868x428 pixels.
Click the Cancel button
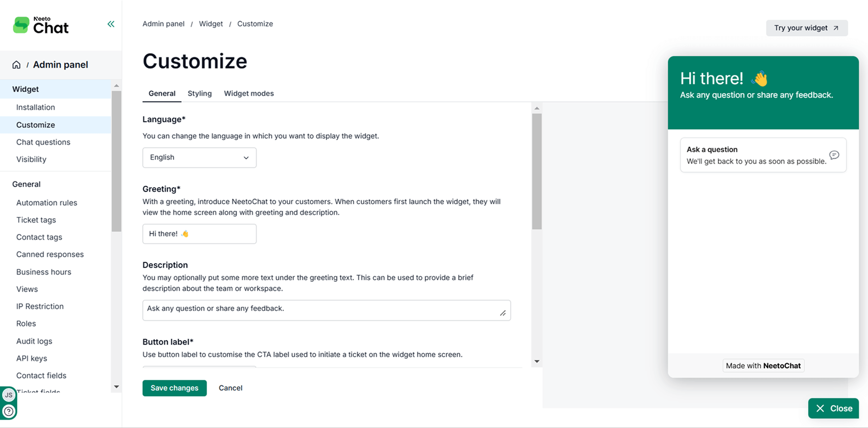(x=230, y=388)
